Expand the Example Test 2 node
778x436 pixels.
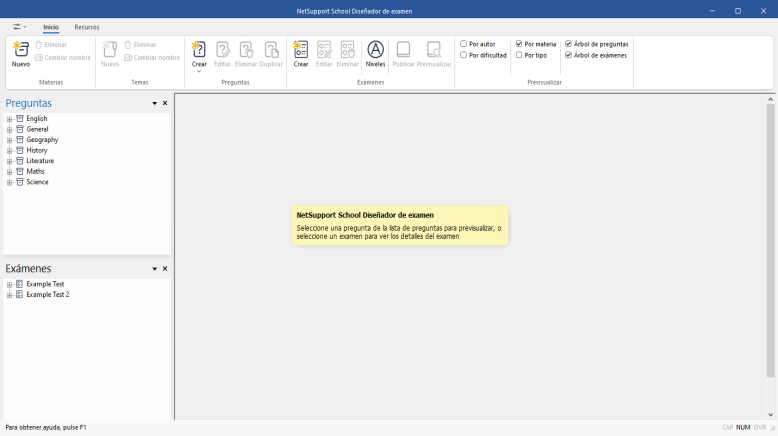coord(9,295)
